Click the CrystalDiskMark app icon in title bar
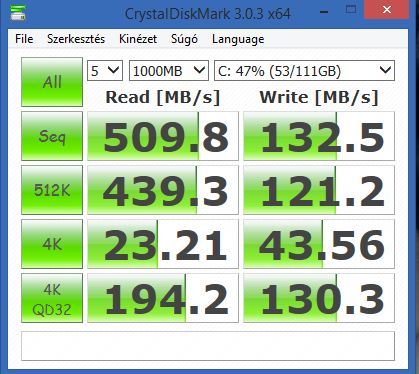Screen dimensions: 419x374 (18, 12)
